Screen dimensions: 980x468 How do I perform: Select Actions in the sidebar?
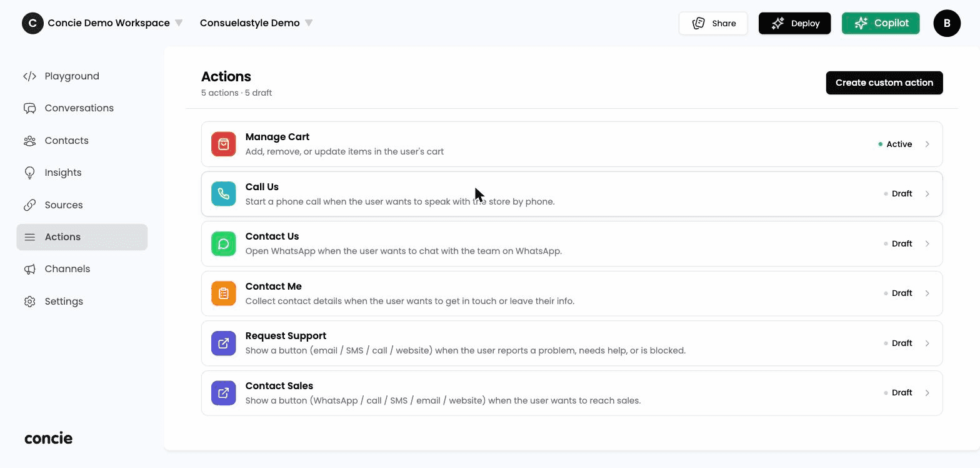coord(82,237)
